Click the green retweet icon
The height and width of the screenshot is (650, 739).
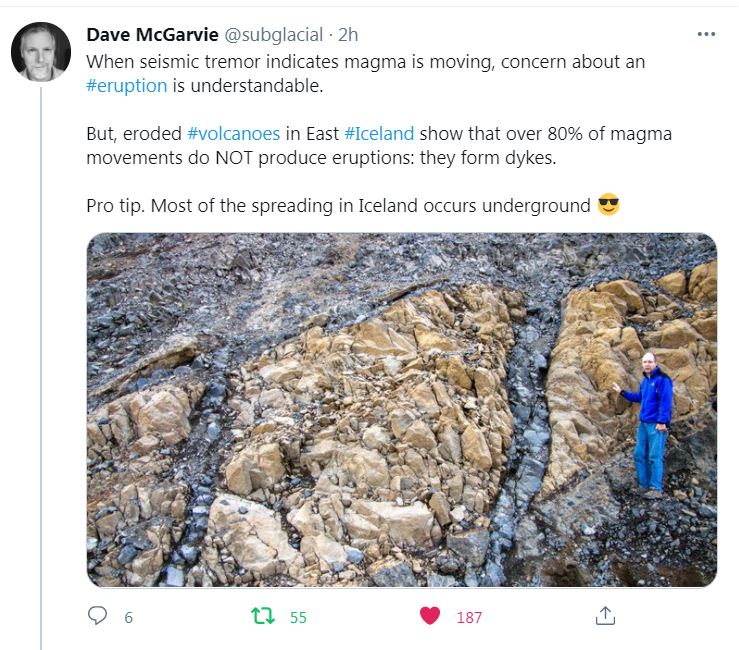263,616
